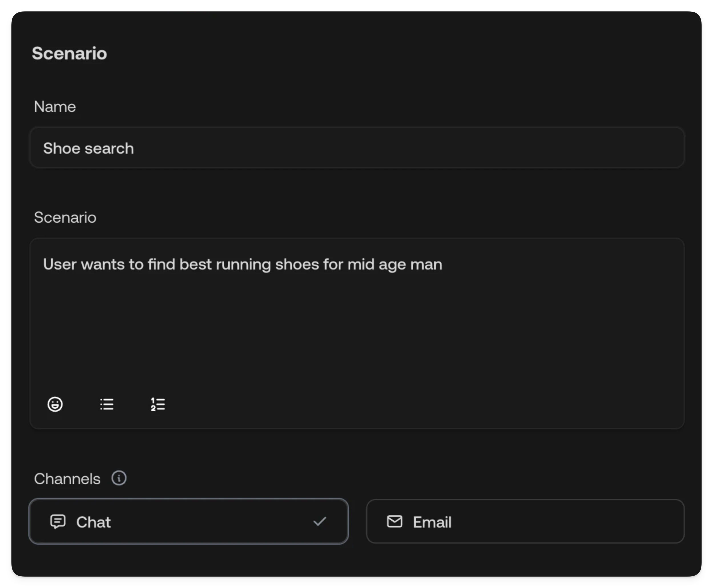Click the 'Shoe search' name text
This screenshot has width=713, height=588.
88,148
